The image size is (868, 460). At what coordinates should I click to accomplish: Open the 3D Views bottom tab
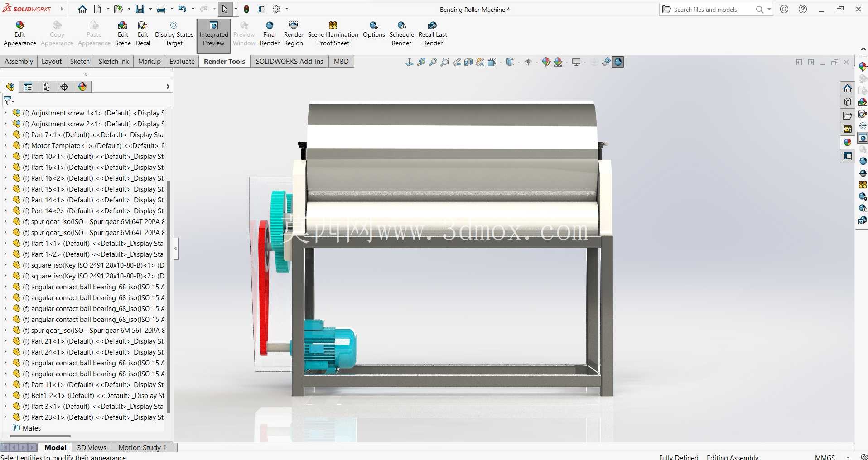coord(92,447)
